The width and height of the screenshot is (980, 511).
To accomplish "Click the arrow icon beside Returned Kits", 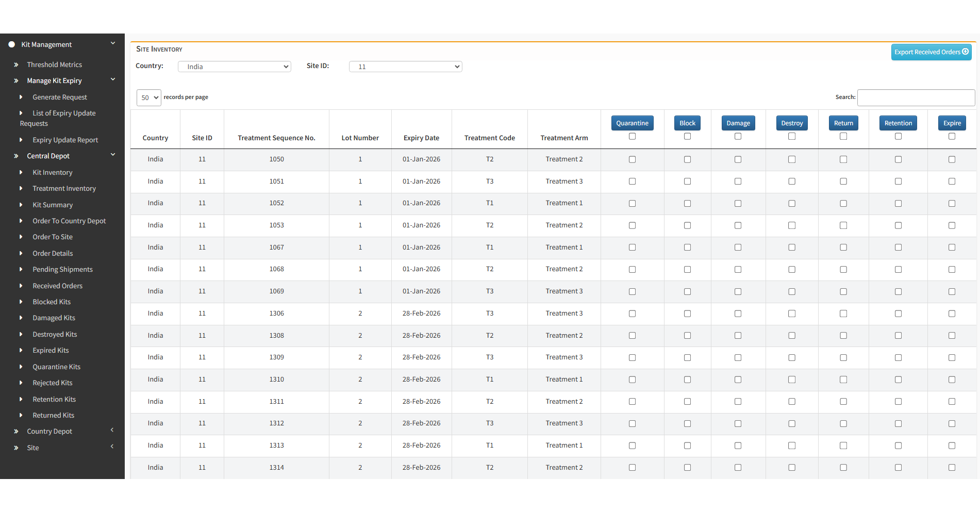I will tap(21, 415).
